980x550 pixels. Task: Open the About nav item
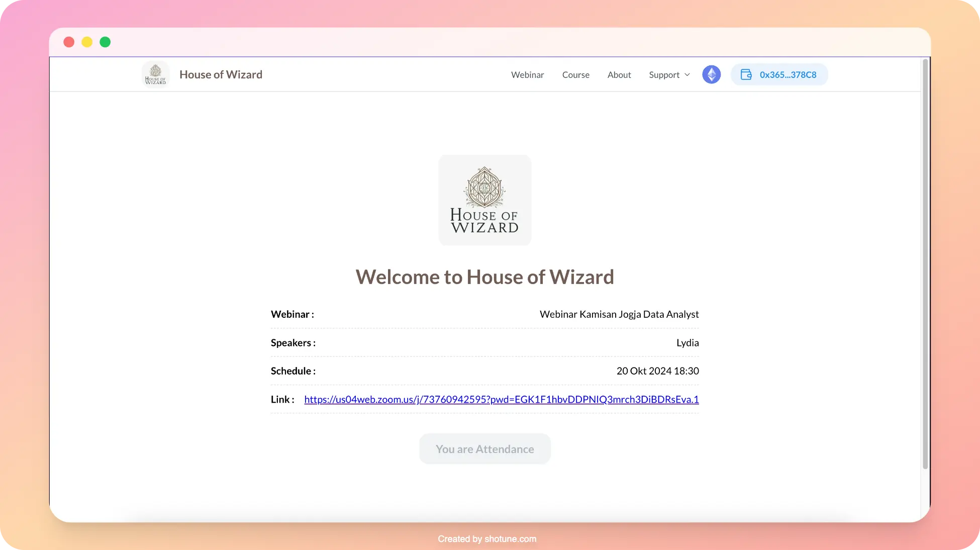pos(619,74)
